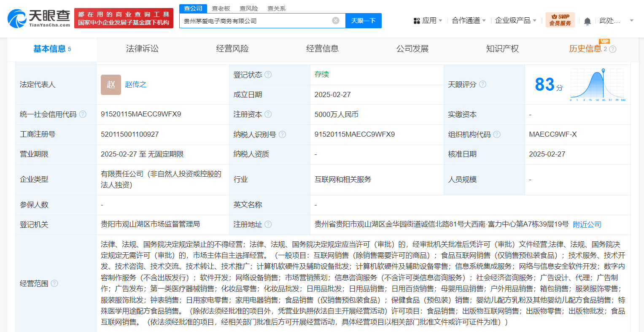The image size is (644, 332).
Task: Click the 天眼一下 search button
Action: 363,20
